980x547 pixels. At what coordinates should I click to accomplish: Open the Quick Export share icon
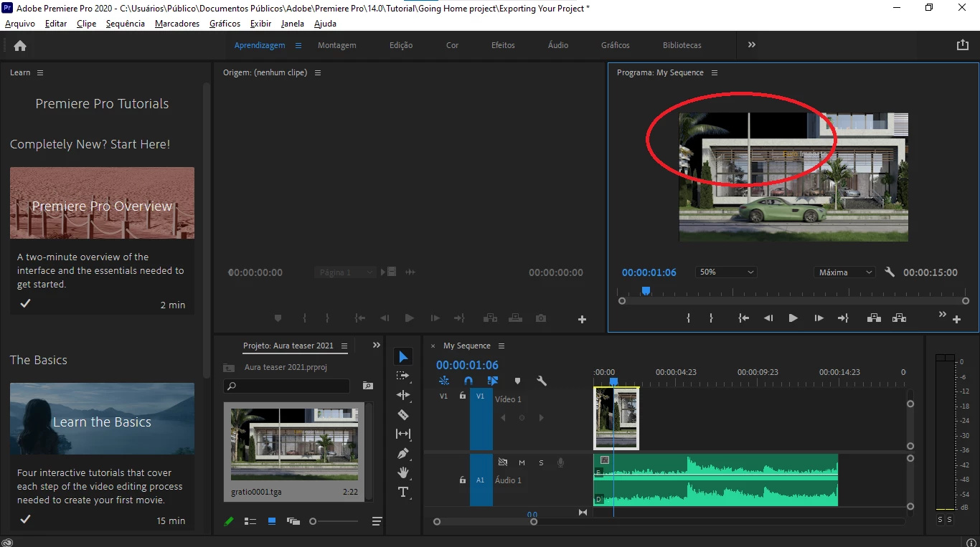pos(963,44)
